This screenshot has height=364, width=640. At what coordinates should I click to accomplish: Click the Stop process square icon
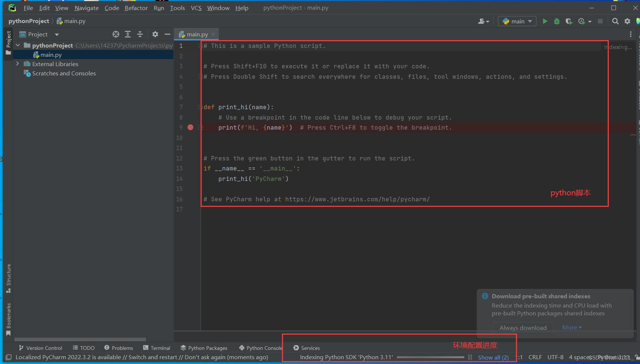(x=600, y=21)
